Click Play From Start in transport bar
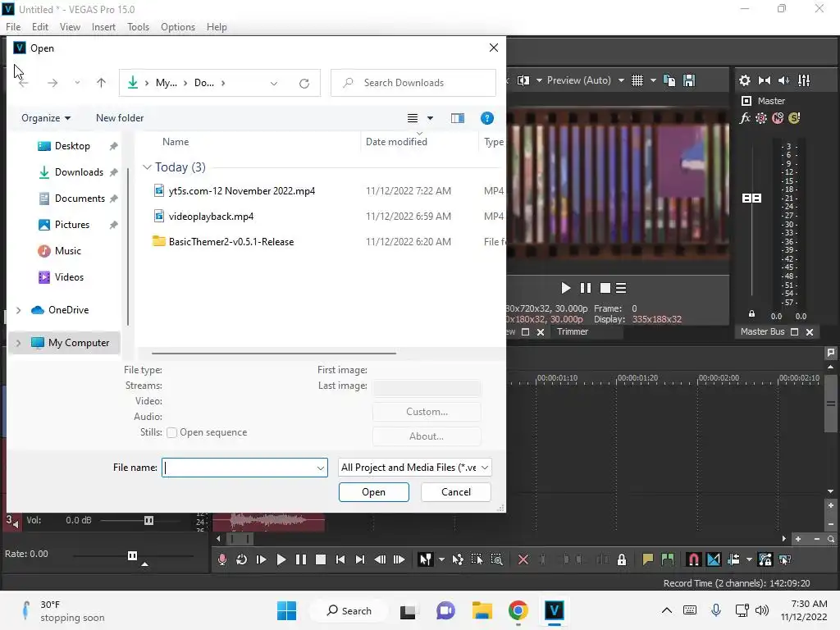This screenshot has height=630, width=840. pos(262,559)
